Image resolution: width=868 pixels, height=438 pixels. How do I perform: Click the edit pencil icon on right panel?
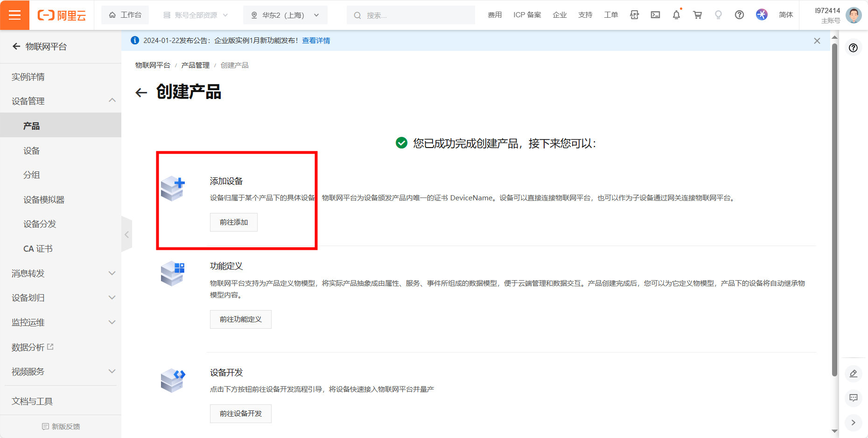(853, 374)
